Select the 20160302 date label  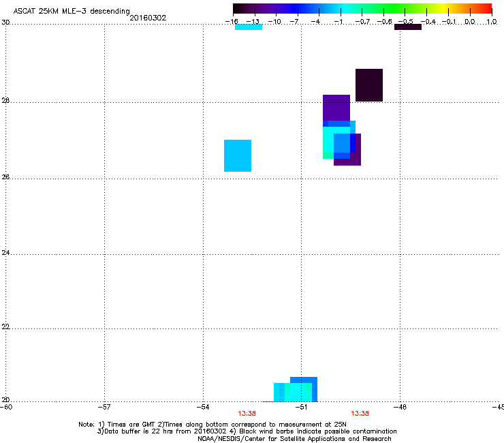point(148,18)
